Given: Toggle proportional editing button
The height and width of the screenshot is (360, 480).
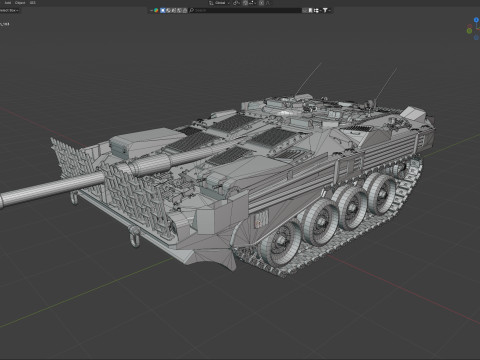Looking at the screenshot, I should pyautogui.click(x=261, y=3).
